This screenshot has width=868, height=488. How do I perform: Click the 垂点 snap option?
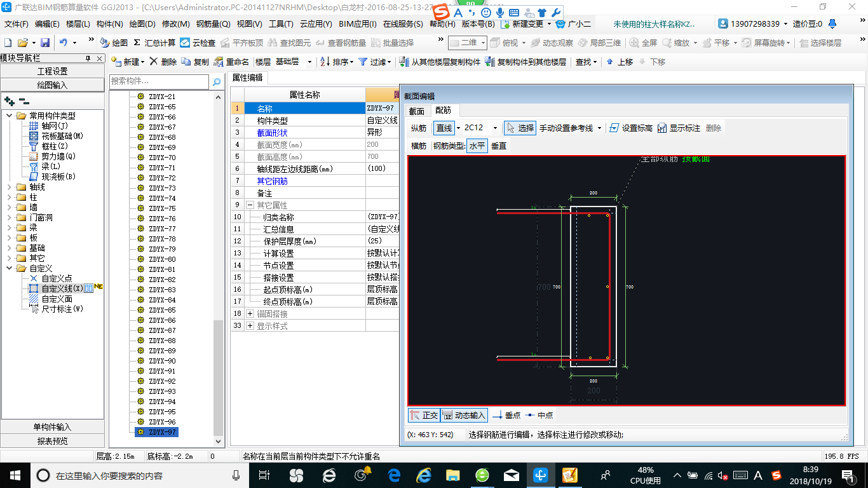507,415
